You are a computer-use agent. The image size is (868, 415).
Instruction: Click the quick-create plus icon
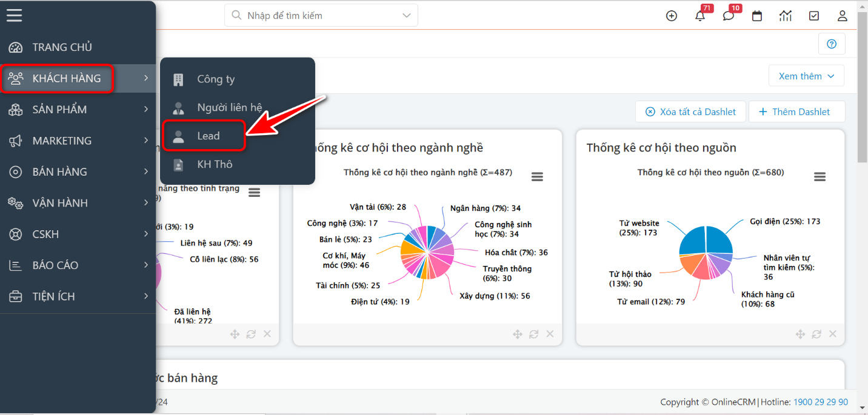672,16
